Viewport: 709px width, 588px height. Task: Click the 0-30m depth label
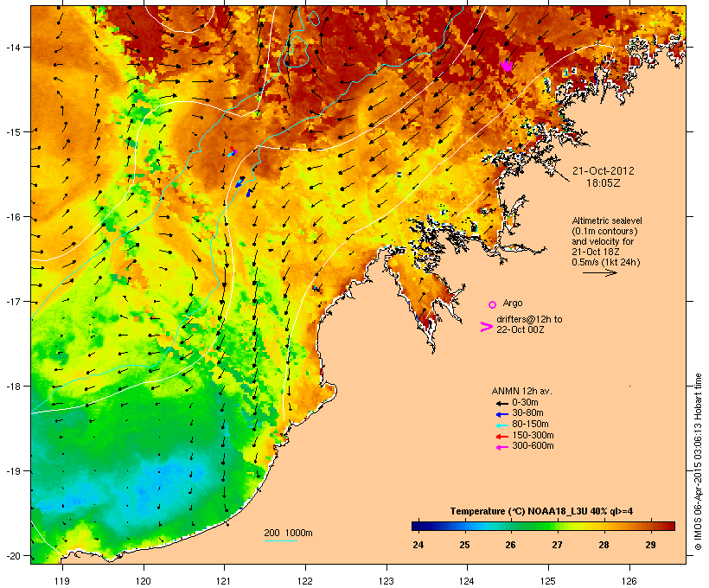525,403
